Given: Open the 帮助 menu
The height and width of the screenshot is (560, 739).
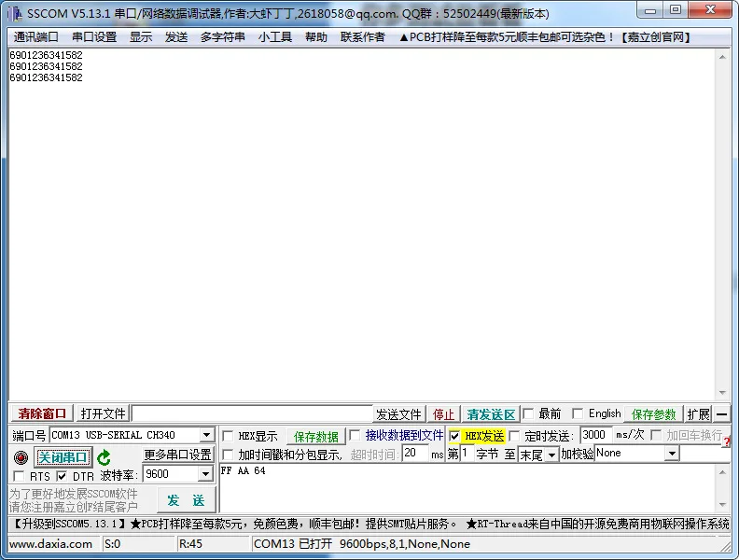Looking at the screenshot, I should pyautogui.click(x=315, y=37).
